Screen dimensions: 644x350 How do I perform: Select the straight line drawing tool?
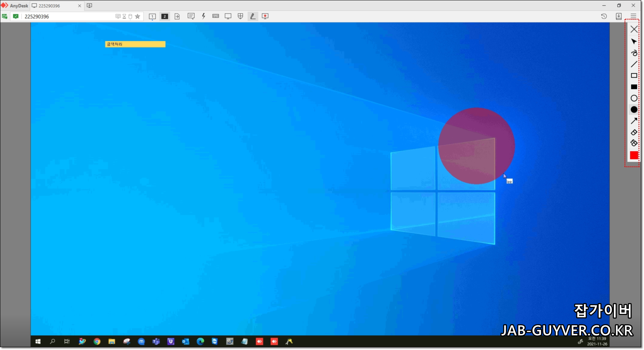pos(634,64)
